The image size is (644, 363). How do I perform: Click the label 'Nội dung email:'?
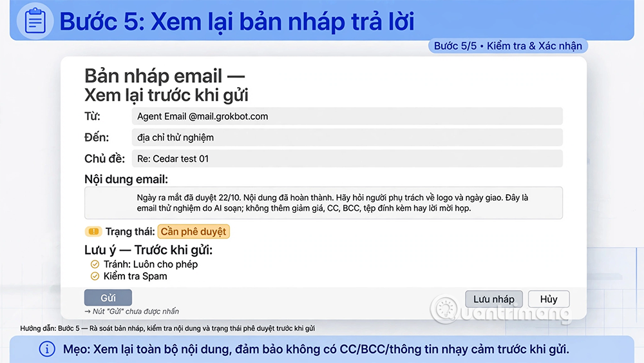pos(126,179)
